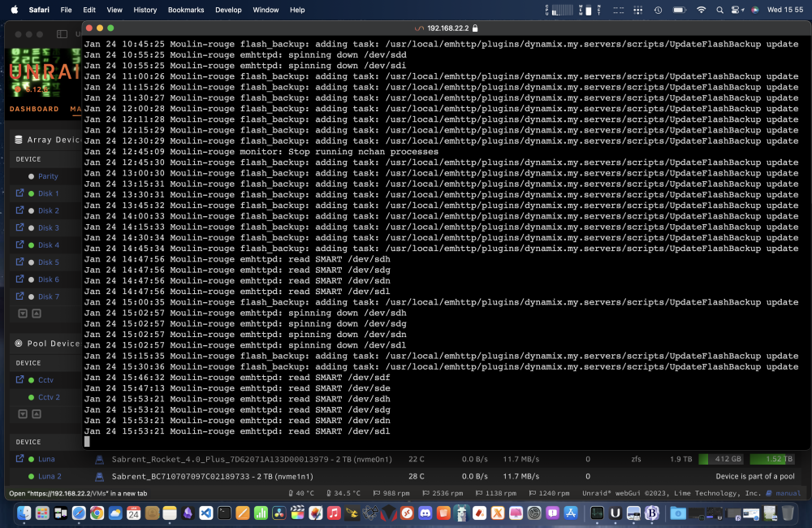Open Disk 1 browse icon
This screenshot has width=812, height=528.
pos(19,193)
